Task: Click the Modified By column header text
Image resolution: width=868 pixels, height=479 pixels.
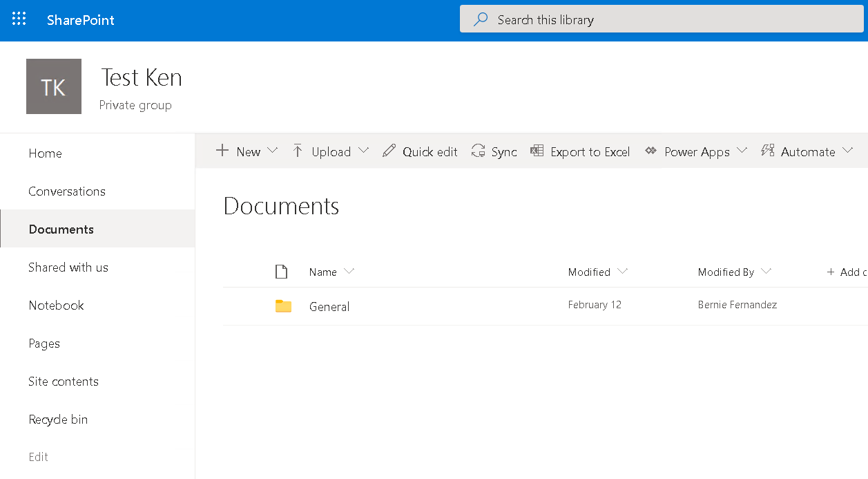Action: (x=726, y=272)
